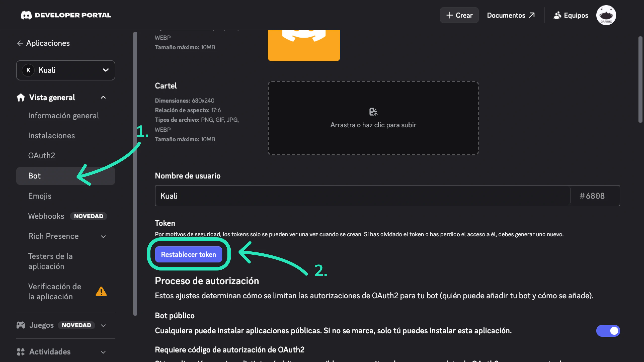
Task: Click the home icon beside Vista general
Action: click(21, 97)
